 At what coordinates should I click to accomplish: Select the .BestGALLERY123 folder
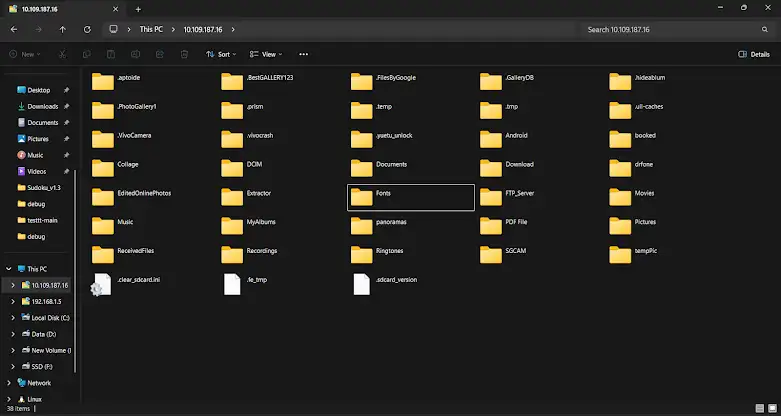pos(258,81)
